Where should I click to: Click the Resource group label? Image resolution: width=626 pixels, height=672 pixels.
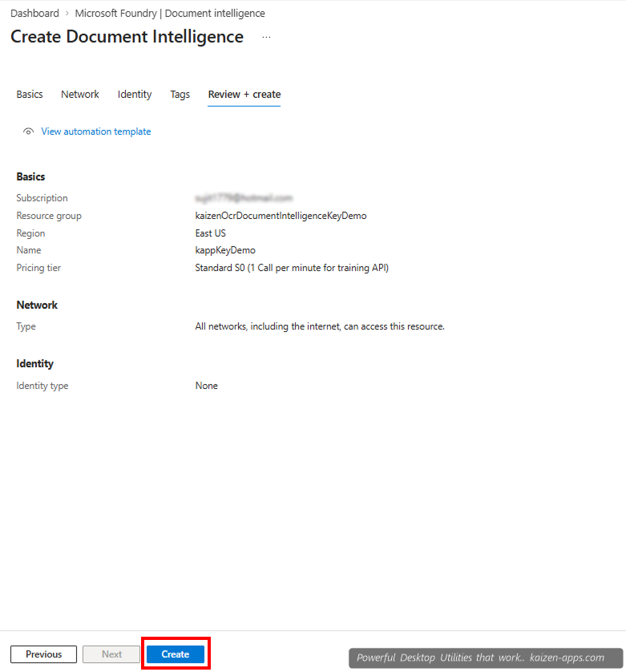click(49, 216)
